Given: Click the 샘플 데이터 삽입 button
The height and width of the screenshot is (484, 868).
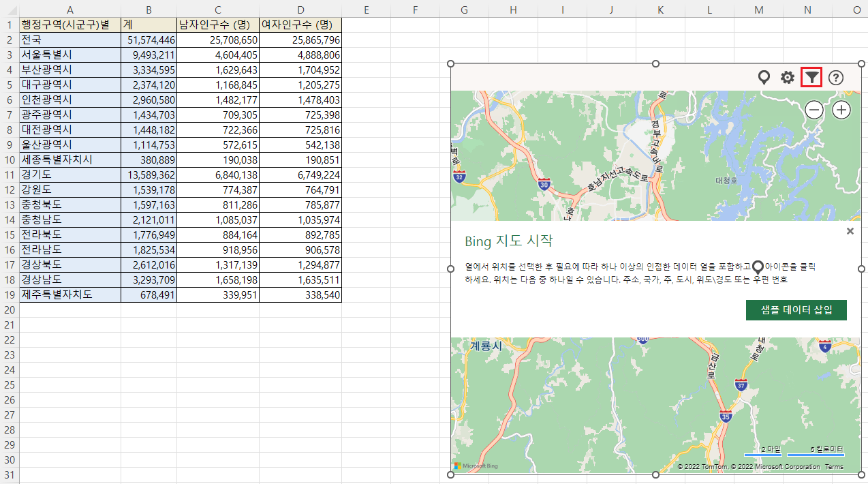Looking at the screenshot, I should tap(796, 310).
